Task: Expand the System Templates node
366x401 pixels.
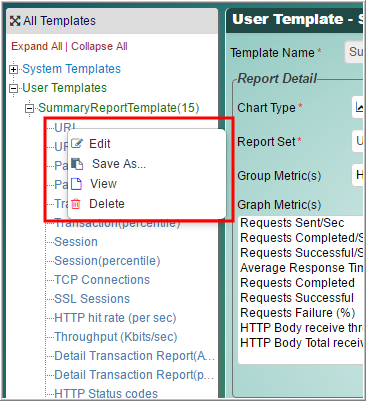Action: click(13, 69)
